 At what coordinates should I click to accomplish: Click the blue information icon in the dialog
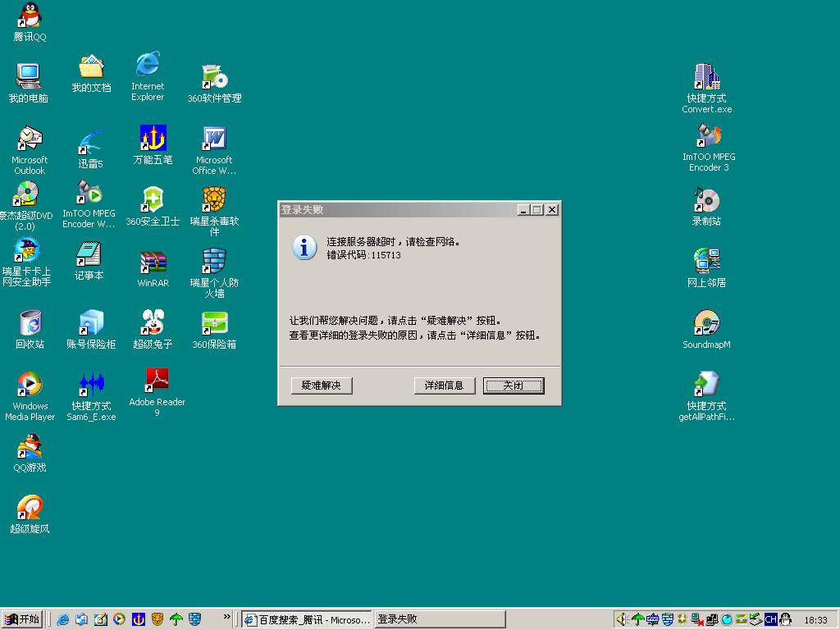[304, 248]
